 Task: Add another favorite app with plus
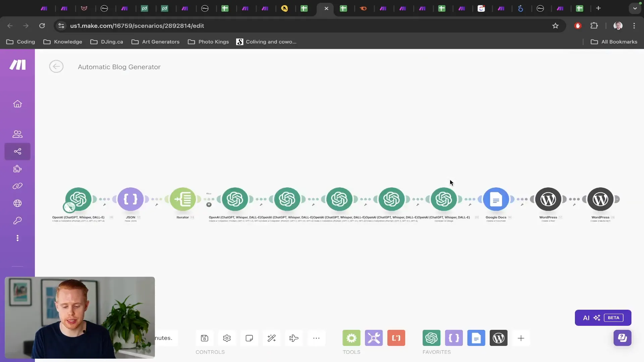tap(521, 338)
